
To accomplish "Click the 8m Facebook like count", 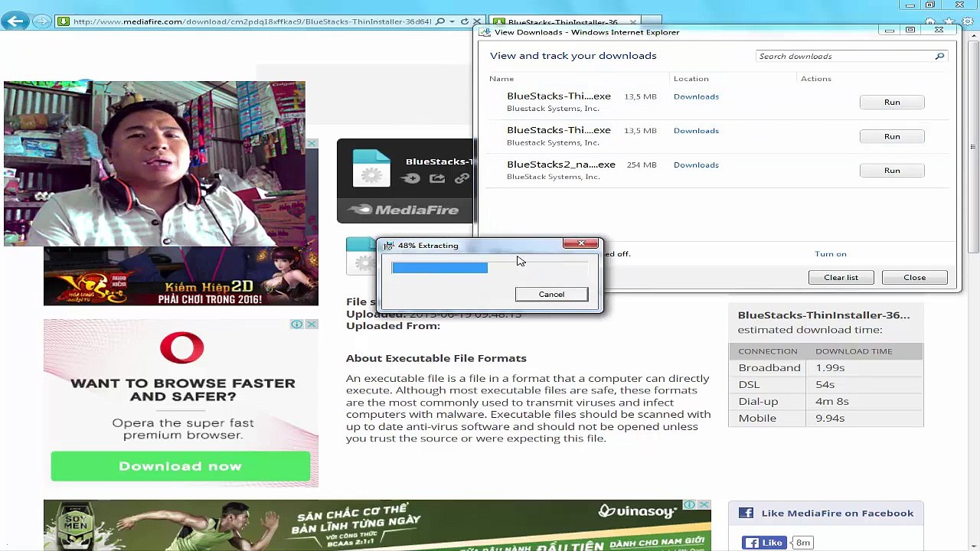I will [x=802, y=543].
